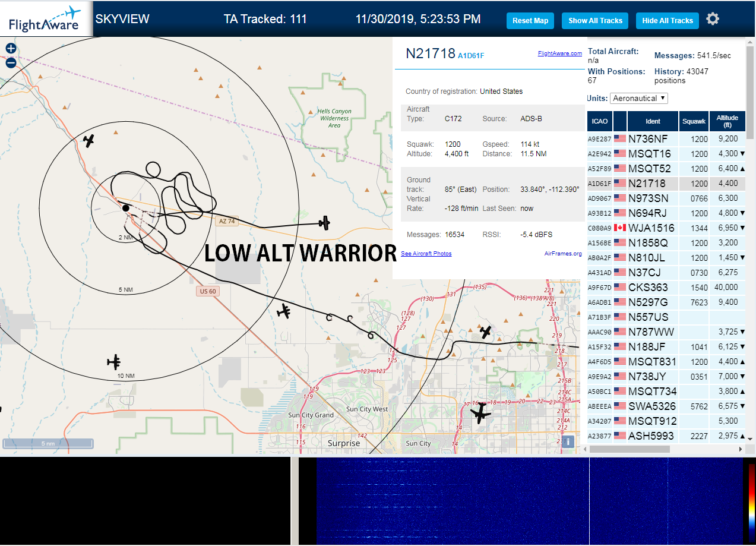Select aircraft row N787WW
756x546 pixels.
tap(666, 332)
